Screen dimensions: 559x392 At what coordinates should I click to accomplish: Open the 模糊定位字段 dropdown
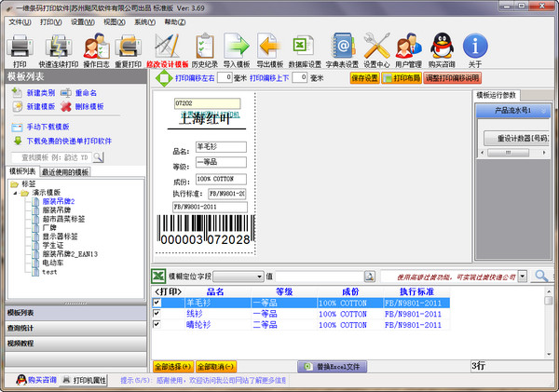tap(260, 277)
